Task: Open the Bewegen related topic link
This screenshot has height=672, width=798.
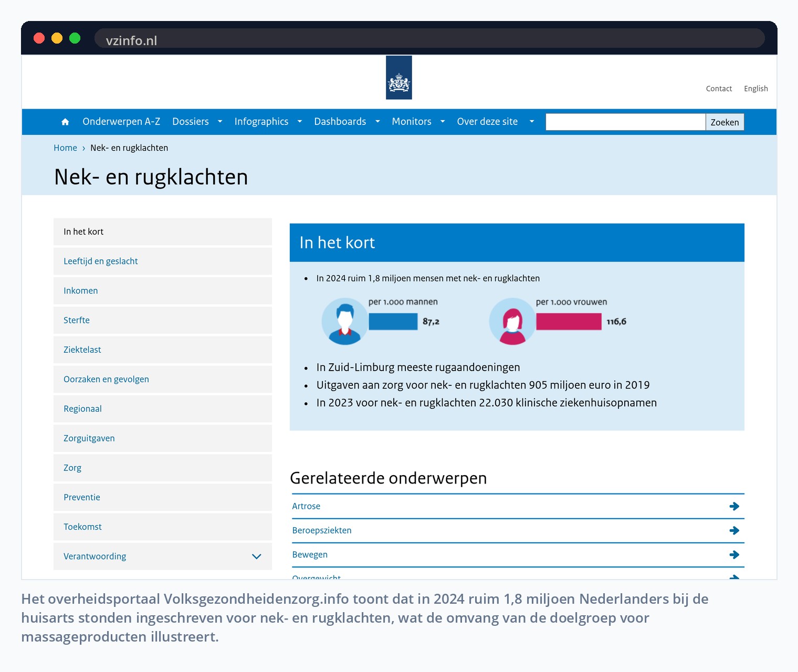Action: [310, 554]
